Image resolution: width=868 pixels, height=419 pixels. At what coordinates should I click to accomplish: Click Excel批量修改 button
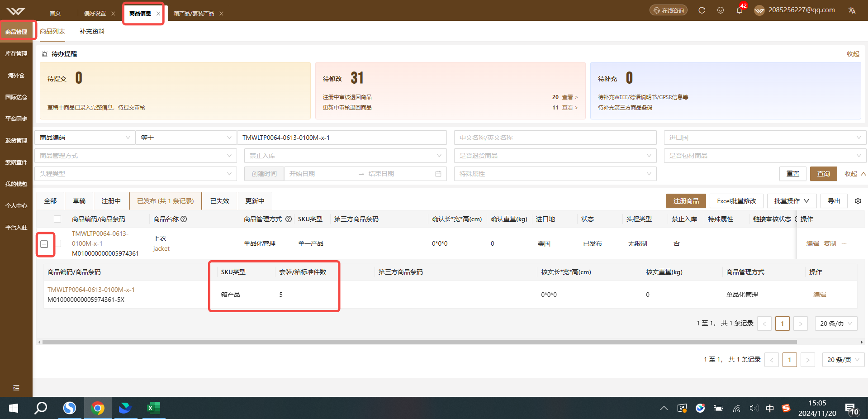736,201
